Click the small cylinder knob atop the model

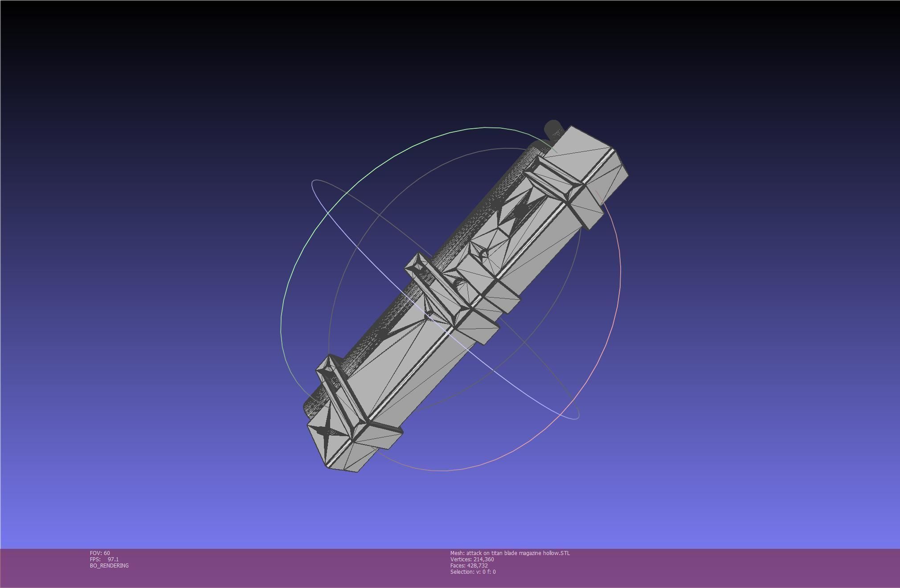pyautogui.click(x=553, y=128)
